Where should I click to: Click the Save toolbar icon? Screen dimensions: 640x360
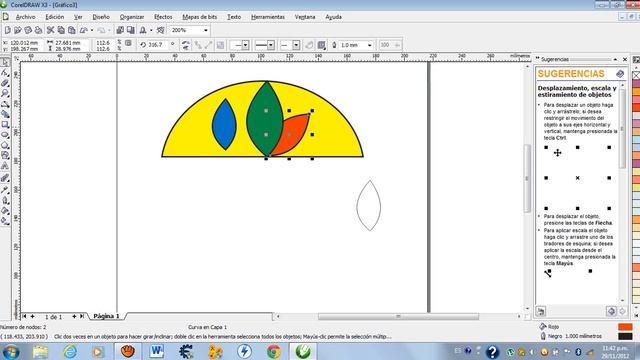28,30
